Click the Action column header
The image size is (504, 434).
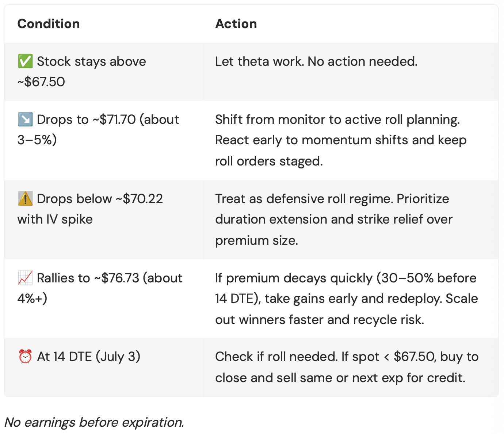[236, 24]
